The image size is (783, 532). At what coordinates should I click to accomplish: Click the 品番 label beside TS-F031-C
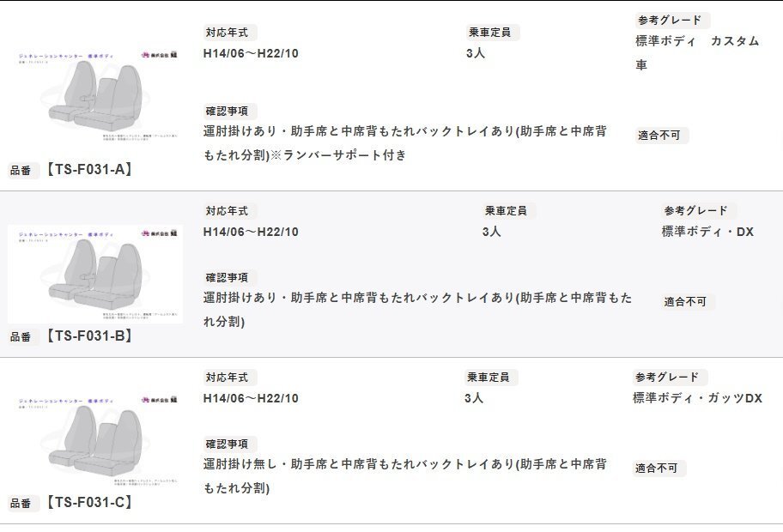pos(21,505)
